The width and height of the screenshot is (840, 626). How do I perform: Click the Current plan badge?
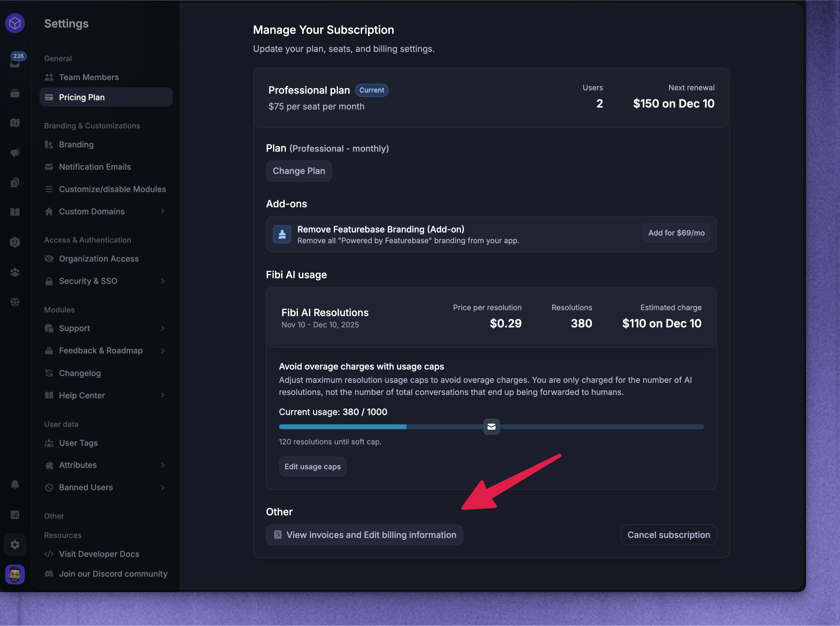(x=371, y=90)
